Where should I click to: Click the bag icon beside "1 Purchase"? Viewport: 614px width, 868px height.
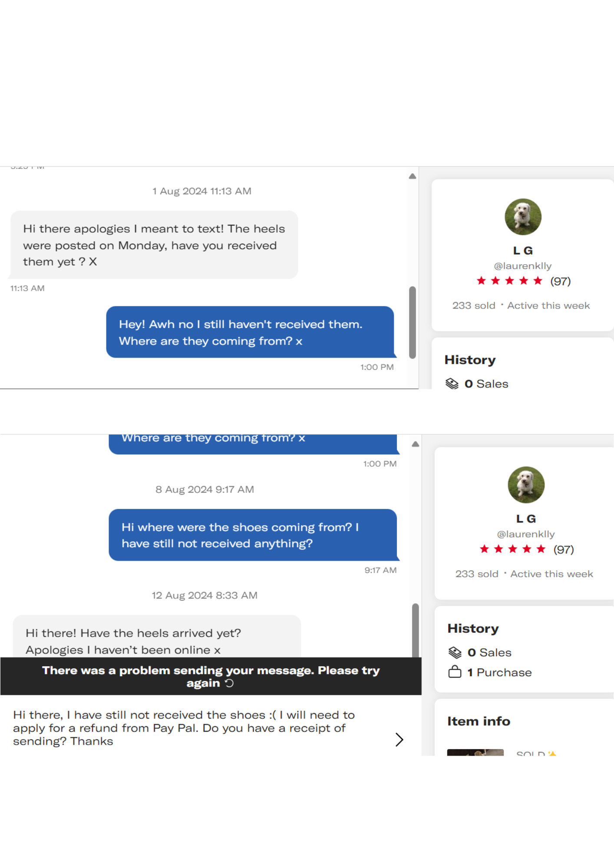coord(454,672)
